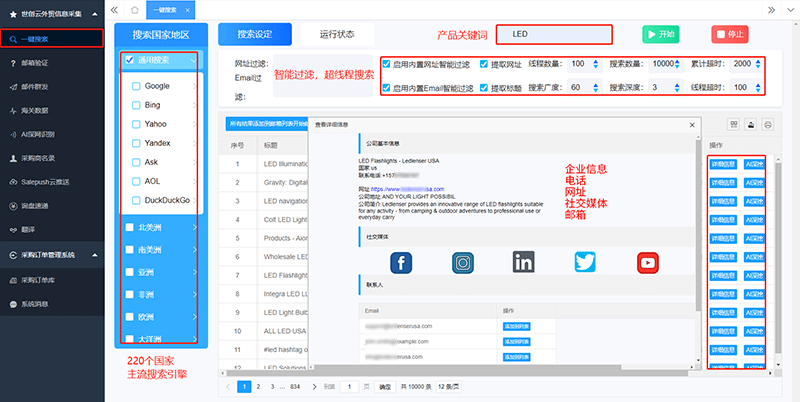This screenshot has width=800, height=402.
Task: Open the Facebook social media icon
Action: coord(401,262)
